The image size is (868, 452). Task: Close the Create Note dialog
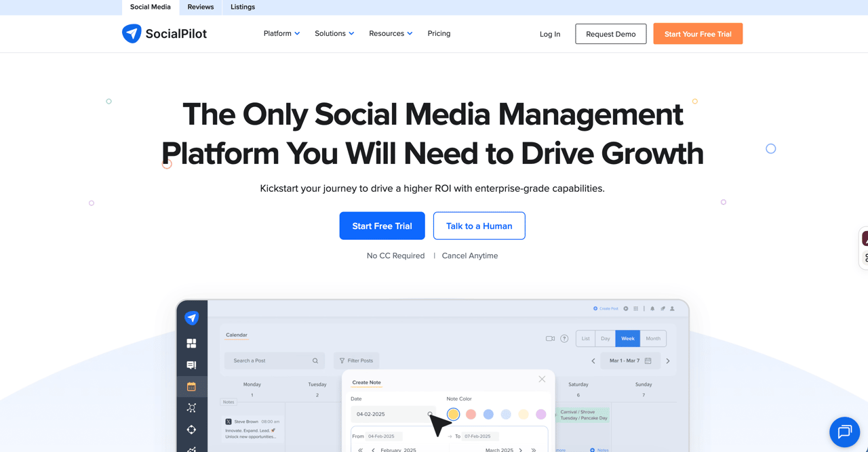pos(542,379)
